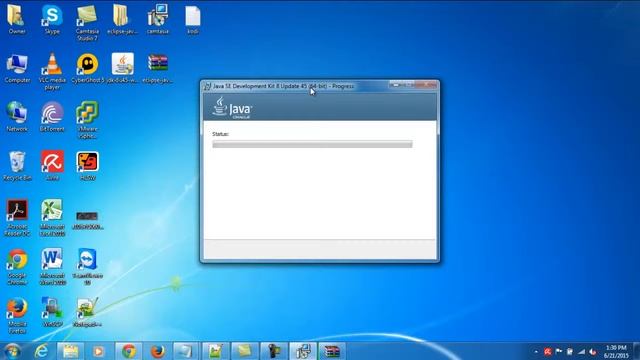Viewport: 640px width, 360px height.
Task: Open Firefox from the taskbar
Action: [158, 351]
